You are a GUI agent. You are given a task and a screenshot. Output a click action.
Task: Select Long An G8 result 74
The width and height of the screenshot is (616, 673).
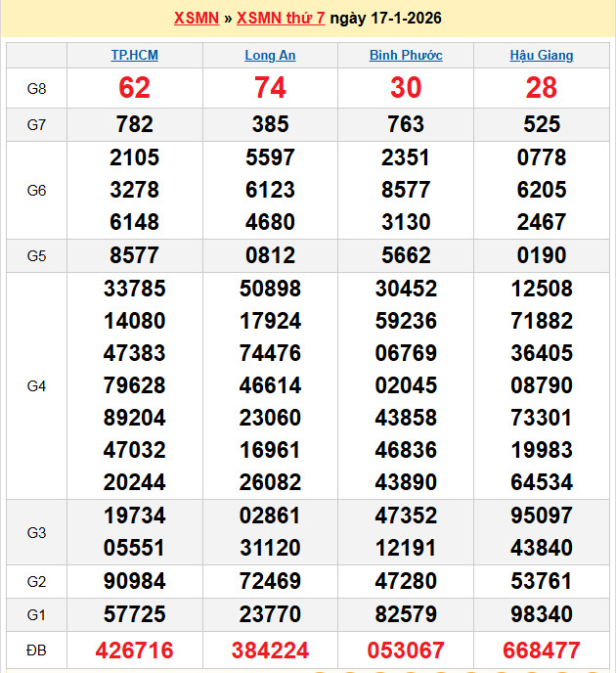(270, 89)
